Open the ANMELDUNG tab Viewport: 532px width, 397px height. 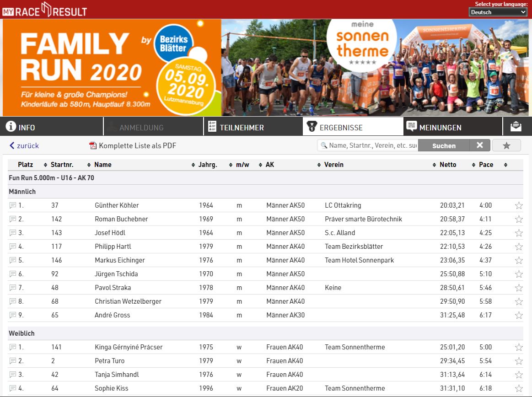tap(153, 127)
